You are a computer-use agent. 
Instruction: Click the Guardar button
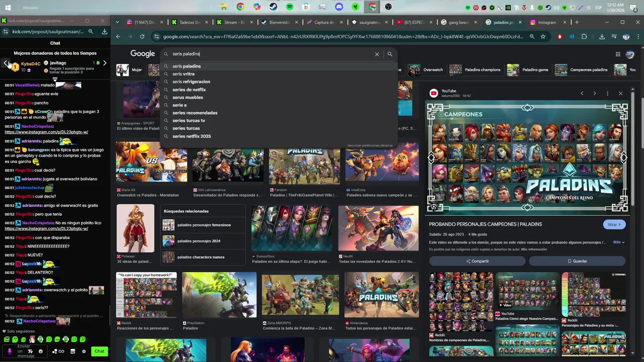[577, 261]
